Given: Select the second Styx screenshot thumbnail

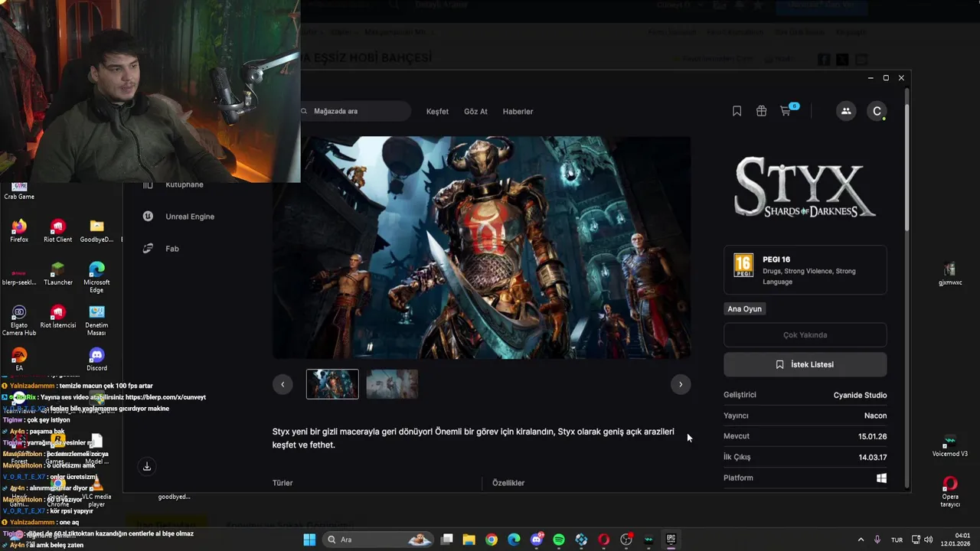Looking at the screenshot, I should (392, 384).
